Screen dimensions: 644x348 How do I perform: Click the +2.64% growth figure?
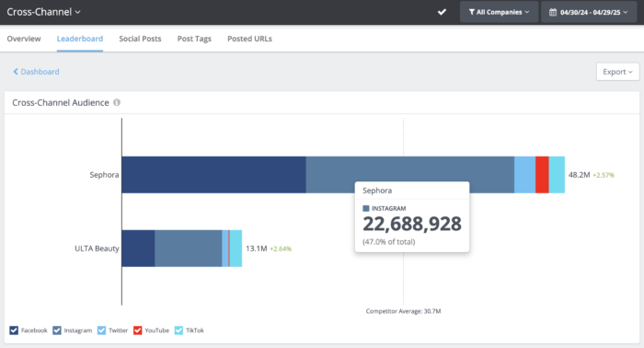(x=281, y=249)
